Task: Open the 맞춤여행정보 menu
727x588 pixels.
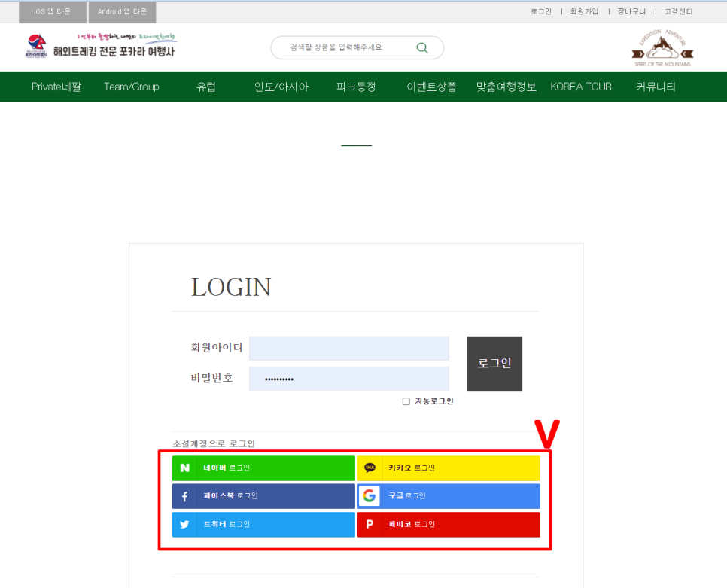Action: (506, 87)
